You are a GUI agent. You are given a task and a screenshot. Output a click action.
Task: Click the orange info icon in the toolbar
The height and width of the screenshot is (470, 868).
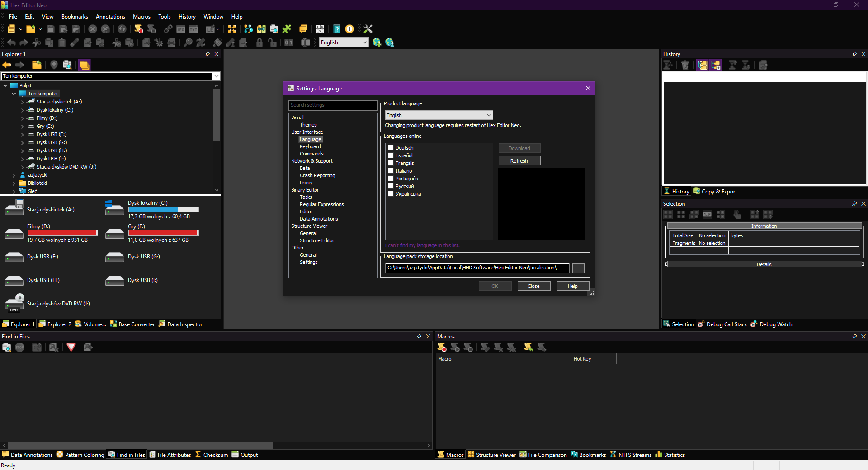349,29
